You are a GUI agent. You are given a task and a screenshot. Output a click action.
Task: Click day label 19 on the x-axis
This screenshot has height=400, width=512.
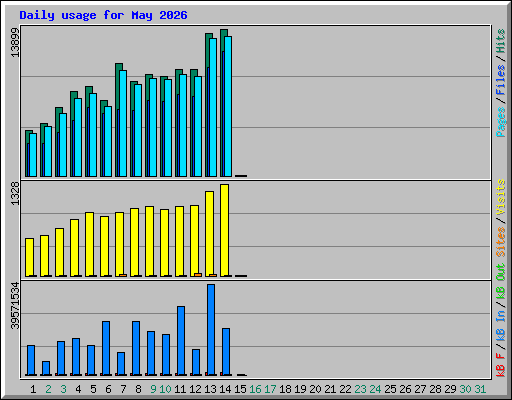click(300, 389)
